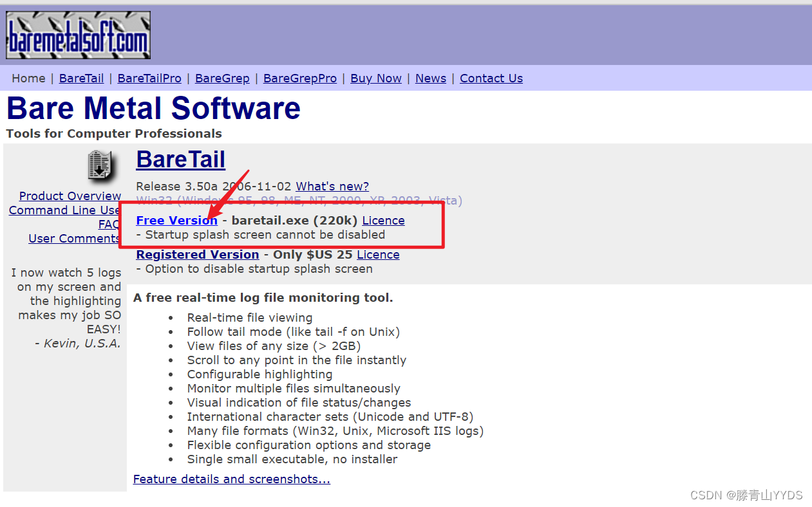Open Licence link beside baretail.exe
This screenshot has width=812, height=507.
coord(384,221)
